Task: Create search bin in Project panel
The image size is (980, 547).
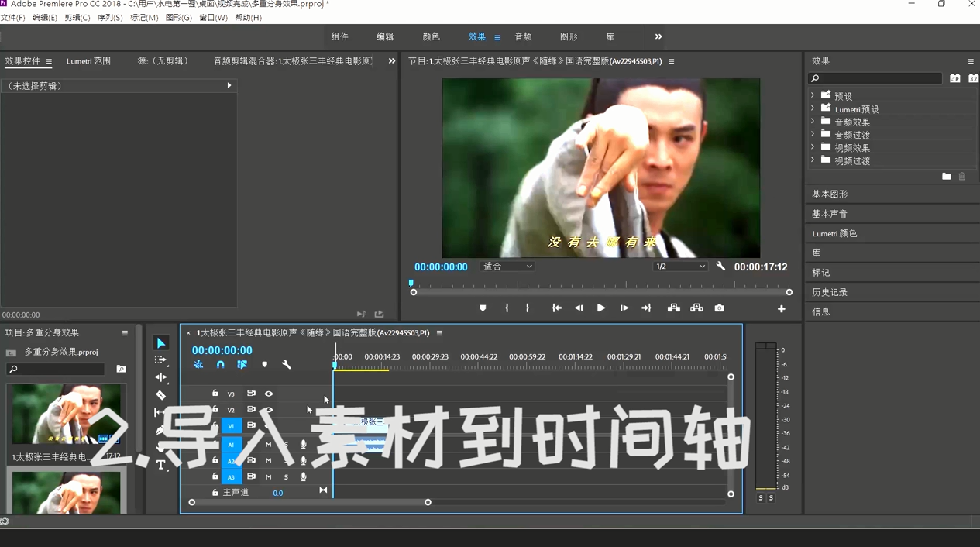Action: [x=122, y=370]
